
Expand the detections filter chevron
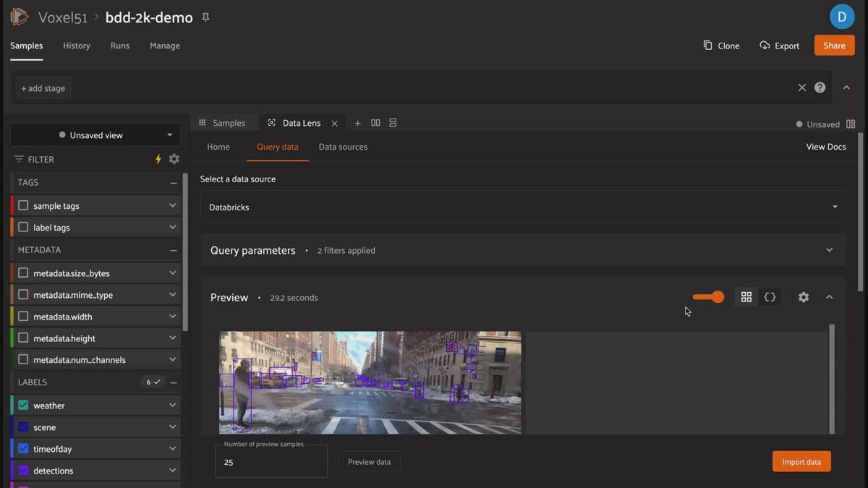172,470
